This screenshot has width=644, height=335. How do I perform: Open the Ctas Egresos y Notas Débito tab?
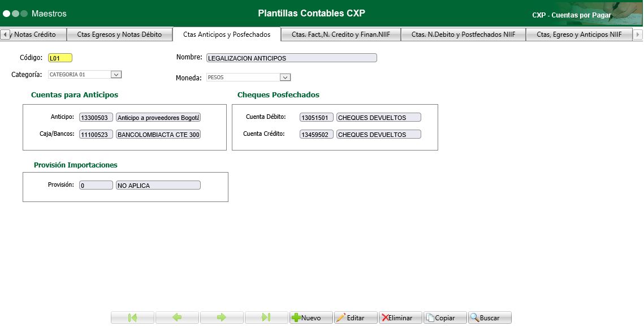pyautogui.click(x=119, y=35)
